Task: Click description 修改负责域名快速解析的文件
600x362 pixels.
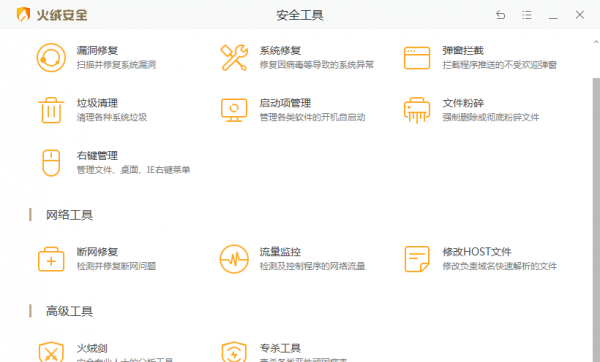Action: pos(499,266)
